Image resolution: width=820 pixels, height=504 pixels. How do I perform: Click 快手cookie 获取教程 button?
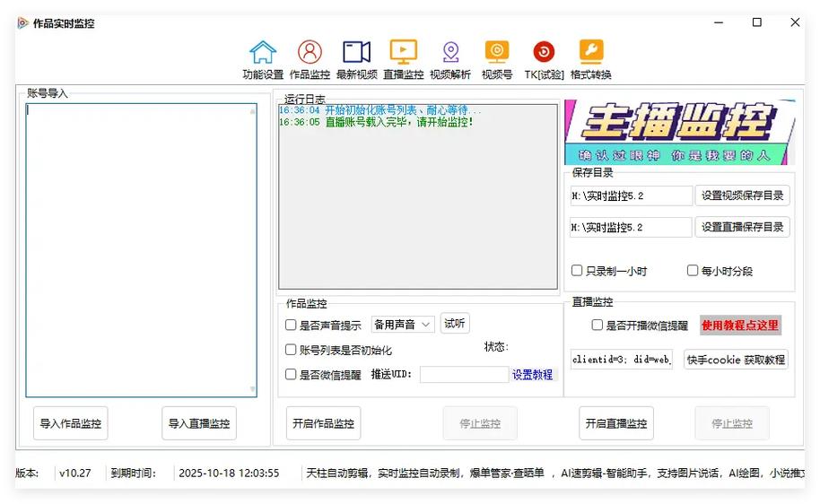736,360
